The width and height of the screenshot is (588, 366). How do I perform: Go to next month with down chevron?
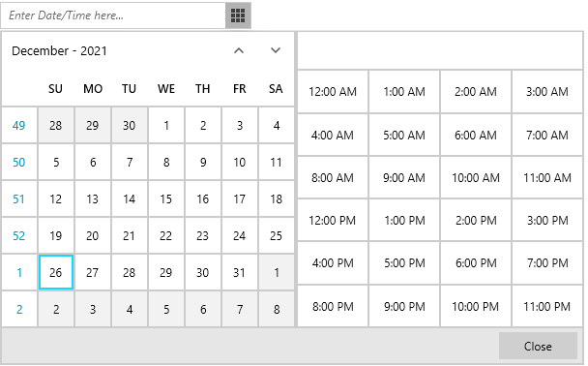coord(276,50)
